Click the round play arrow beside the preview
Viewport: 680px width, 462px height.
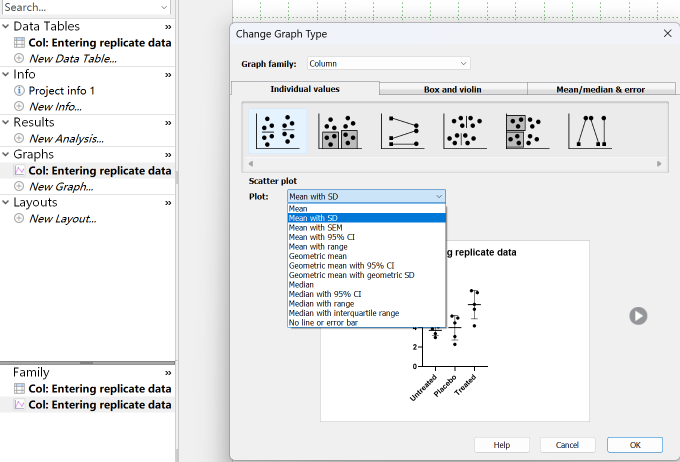(638, 315)
